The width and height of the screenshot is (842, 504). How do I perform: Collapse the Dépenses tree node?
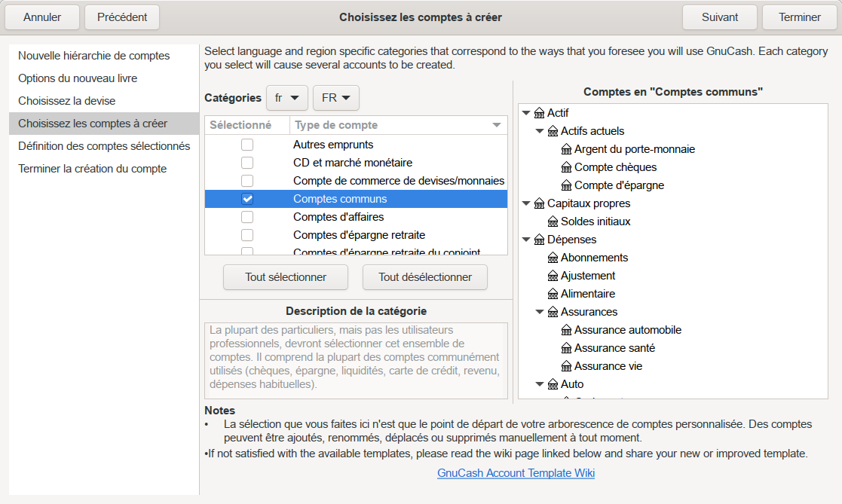[526, 240]
